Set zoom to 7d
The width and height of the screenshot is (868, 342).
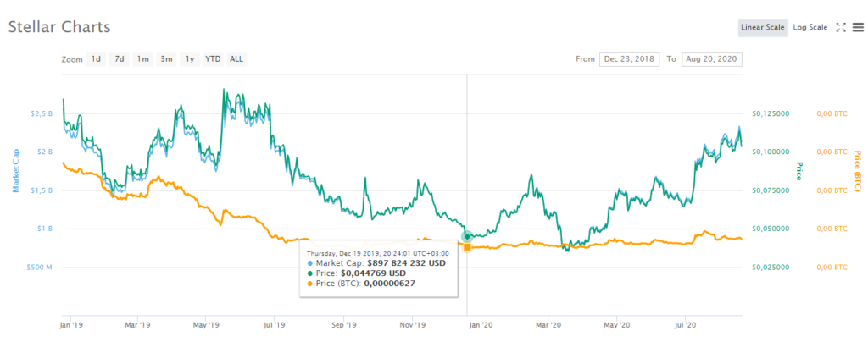point(119,59)
